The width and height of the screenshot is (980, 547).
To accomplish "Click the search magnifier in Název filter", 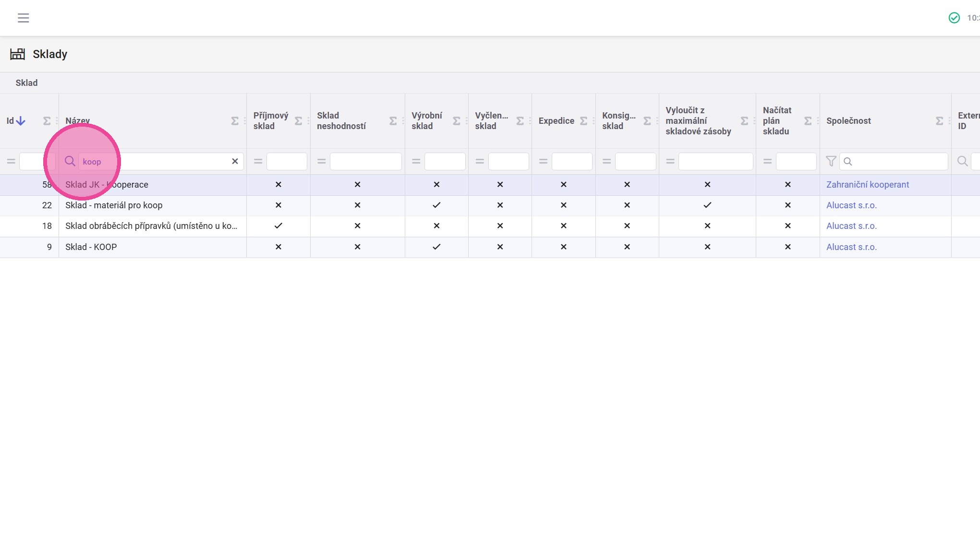I will point(70,161).
